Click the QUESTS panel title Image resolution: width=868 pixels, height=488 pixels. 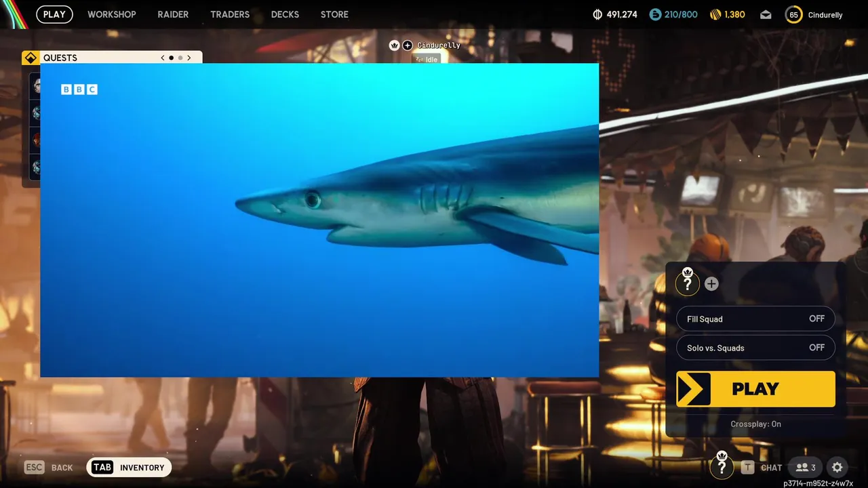pyautogui.click(x=60, y=58)
